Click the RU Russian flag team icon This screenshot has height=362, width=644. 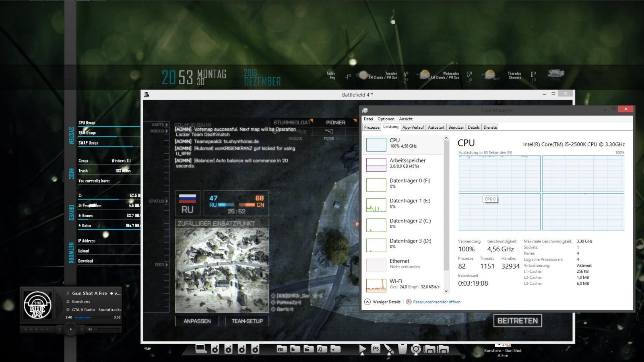click(x=187, y=204)
